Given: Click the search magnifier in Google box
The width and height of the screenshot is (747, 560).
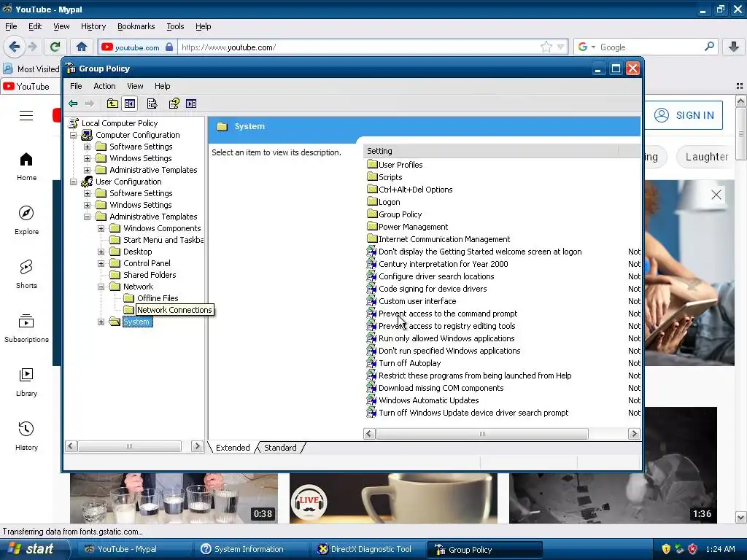Looking at the screenshot, I should (x=709, y=47).
